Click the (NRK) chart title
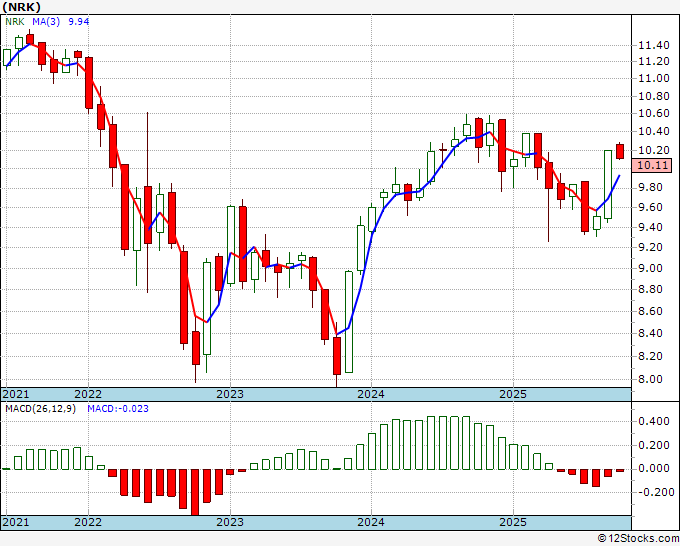Image resolution: width=680 pixels, height=546 pixels. pos(22,7)
